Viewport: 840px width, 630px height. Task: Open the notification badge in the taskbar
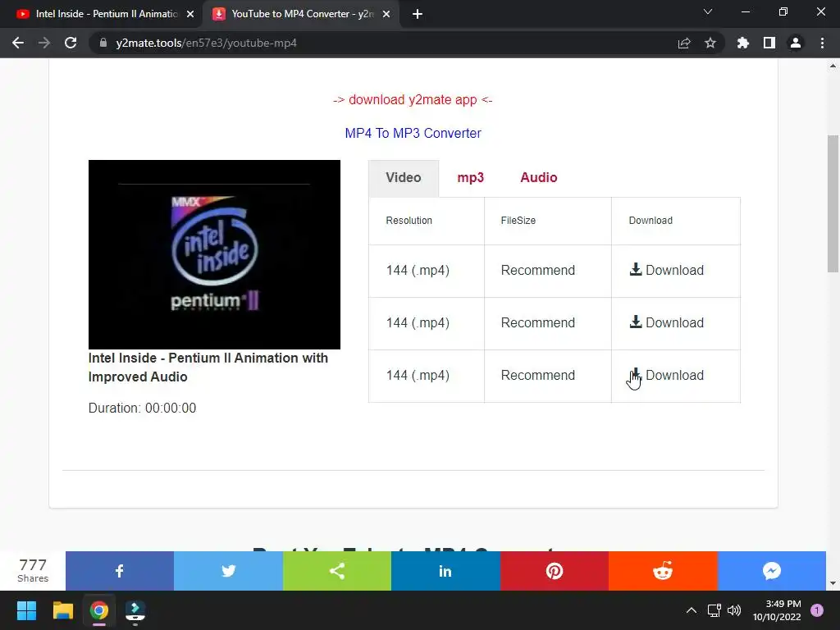coord(817,610)
